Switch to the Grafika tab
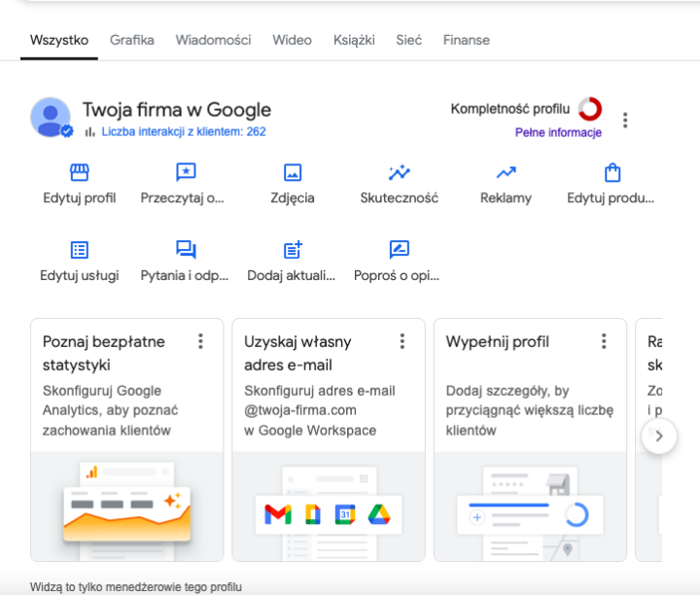This screenshot has width=700, height=595. 132,40
